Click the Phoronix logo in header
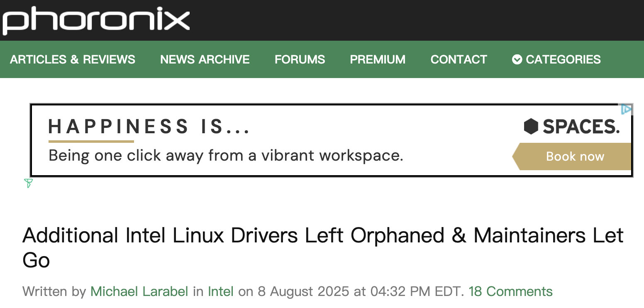The width and height of the screenshot is (644, 308). tap(96, 20)
